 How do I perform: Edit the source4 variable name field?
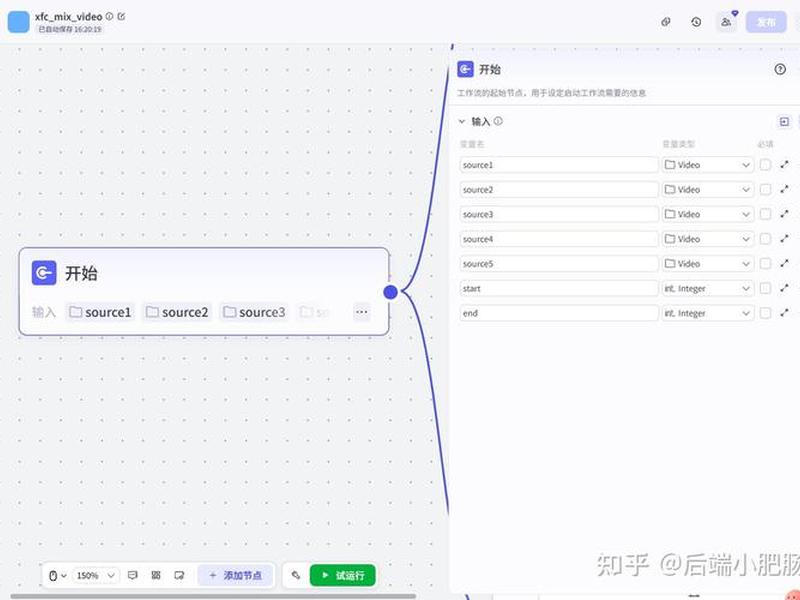[559, 239]
